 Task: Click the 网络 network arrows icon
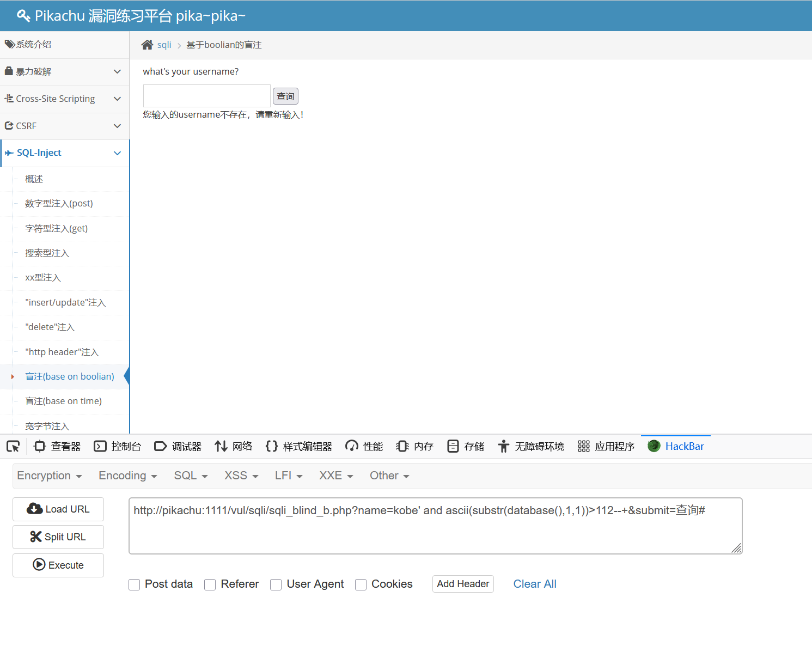[221, 447]
